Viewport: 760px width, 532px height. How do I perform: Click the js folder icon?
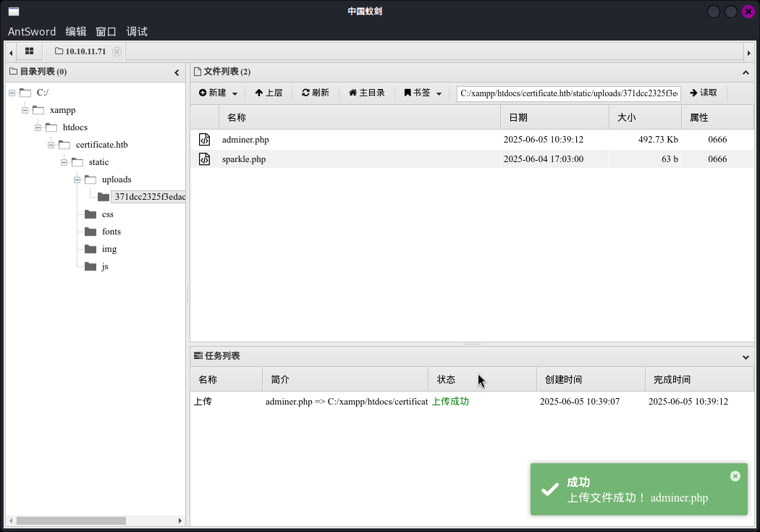pyautogui.click(x=90, y=266)
